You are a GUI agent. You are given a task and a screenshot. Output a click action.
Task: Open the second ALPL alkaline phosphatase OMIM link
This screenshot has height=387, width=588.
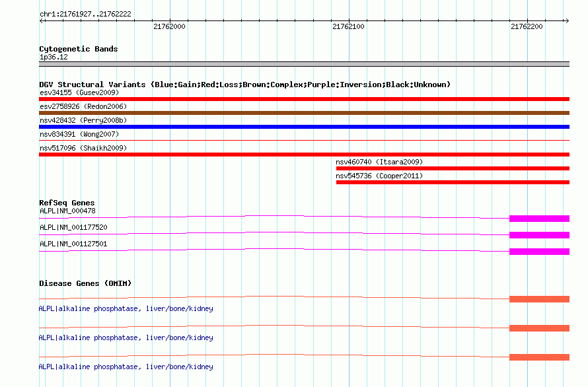(x=126, y=338)
